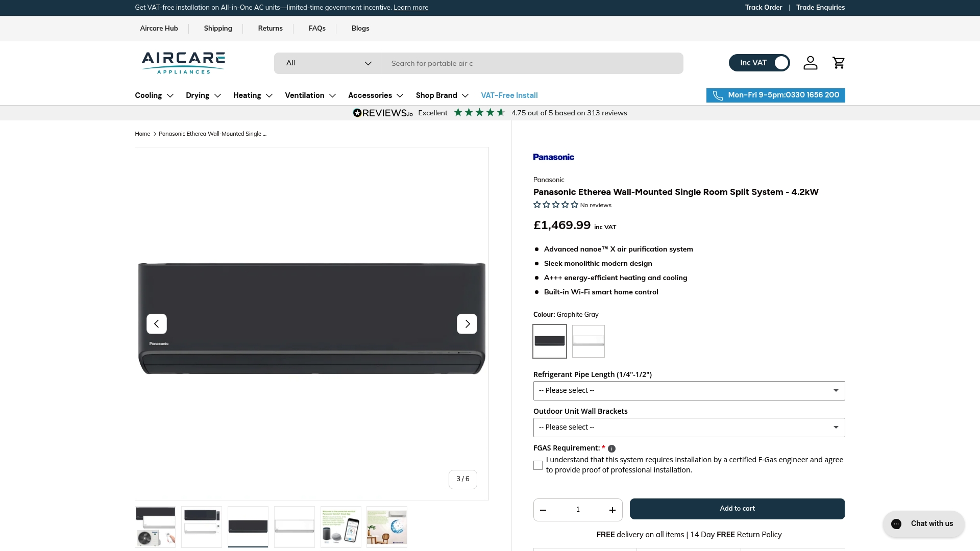
Task: Click the search input field
Action: (x=532, y=63)
